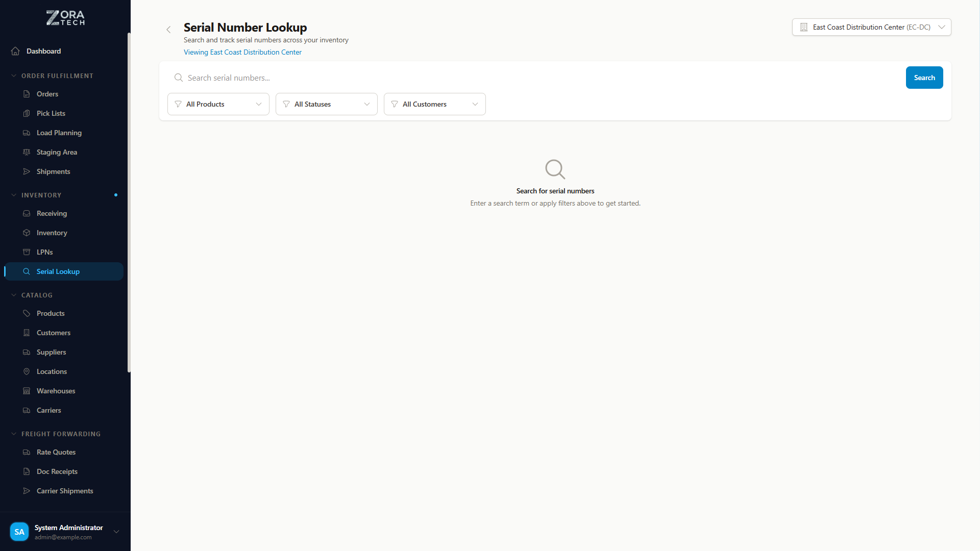Click the Staging Area scale icon
This screenshot has width=980, height=551.
[x=27, y=152]
